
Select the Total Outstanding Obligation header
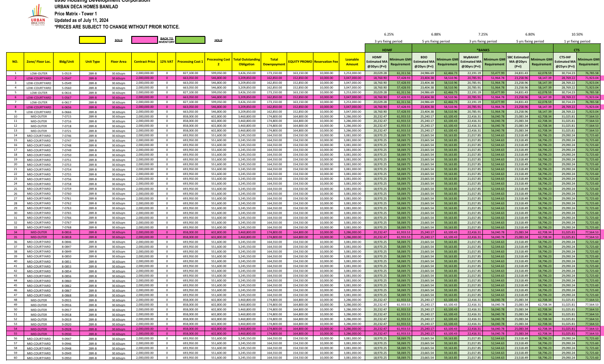(247, 61)
